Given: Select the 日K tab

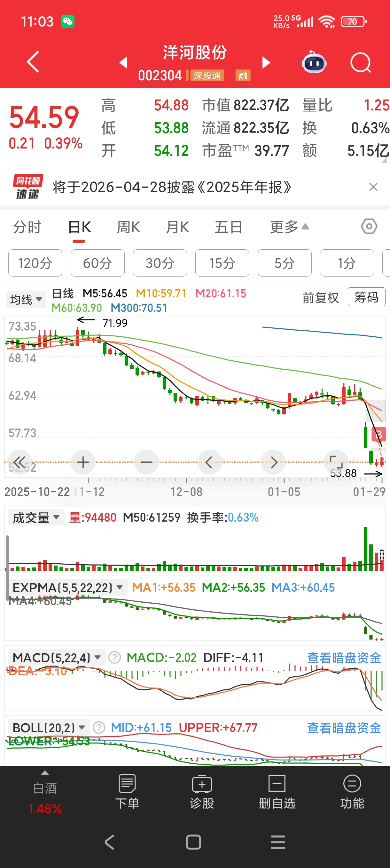Looking at the screenshot, I should point(79,227).
